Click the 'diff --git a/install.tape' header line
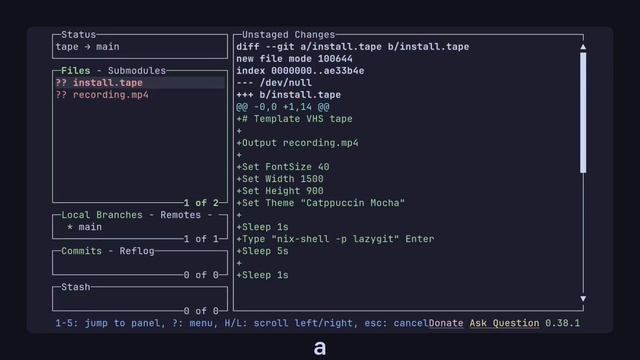This screenshot has width=640, height=360. pos(353,47)
